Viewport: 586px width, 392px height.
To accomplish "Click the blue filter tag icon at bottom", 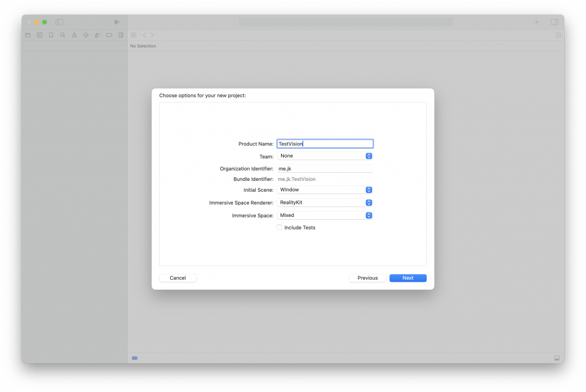I will click(x=135, y=358).
